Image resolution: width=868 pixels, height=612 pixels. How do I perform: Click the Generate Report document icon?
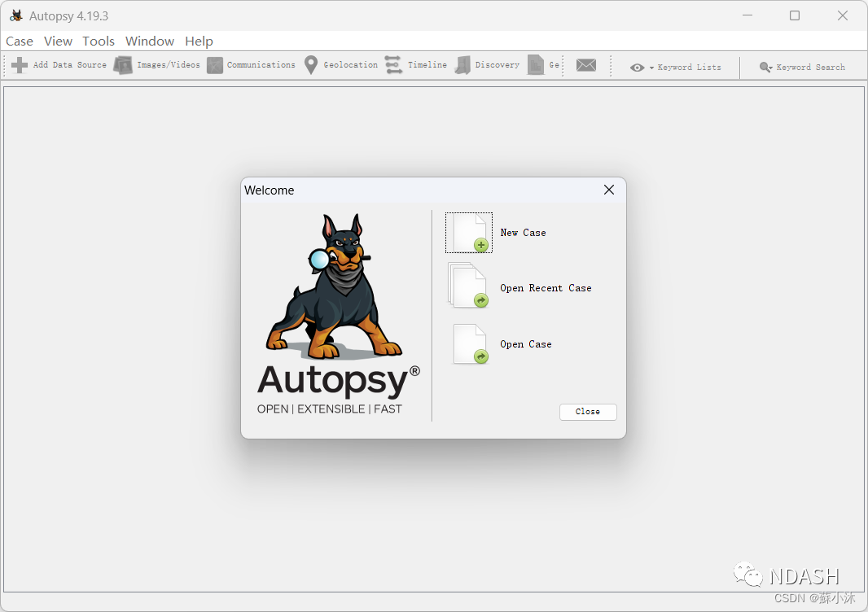pos(535,65)
